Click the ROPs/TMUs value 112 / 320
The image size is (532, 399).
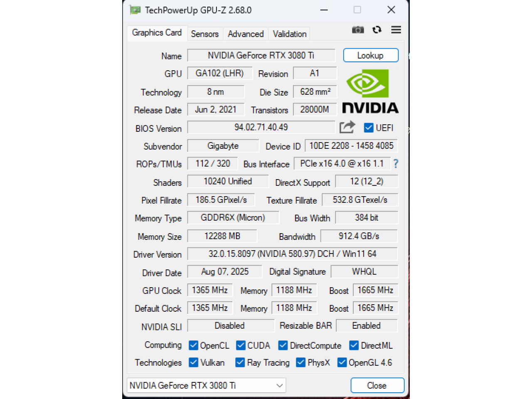click(212, 163)
